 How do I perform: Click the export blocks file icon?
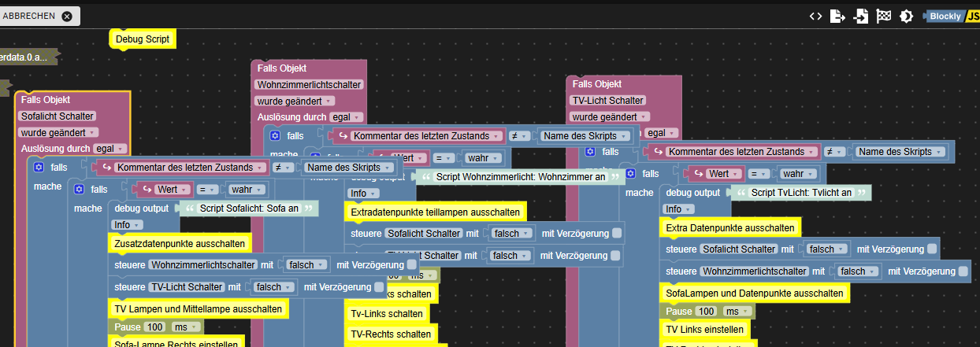(x=839, y=16)
